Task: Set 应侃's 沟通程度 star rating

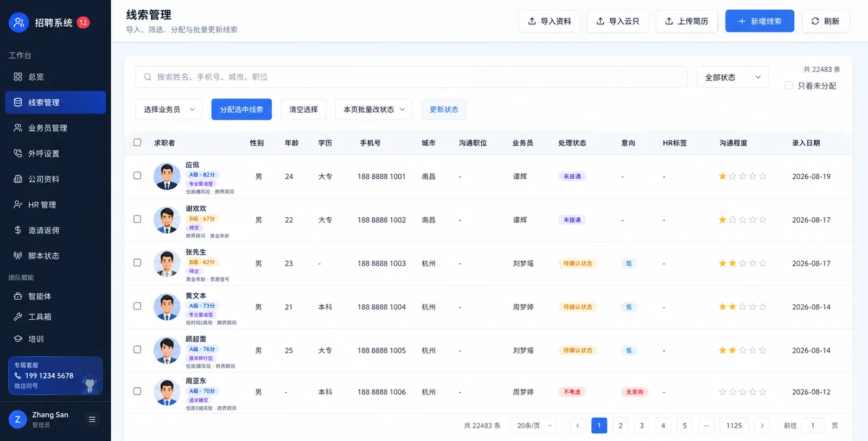Action: [x=742, y=176]
